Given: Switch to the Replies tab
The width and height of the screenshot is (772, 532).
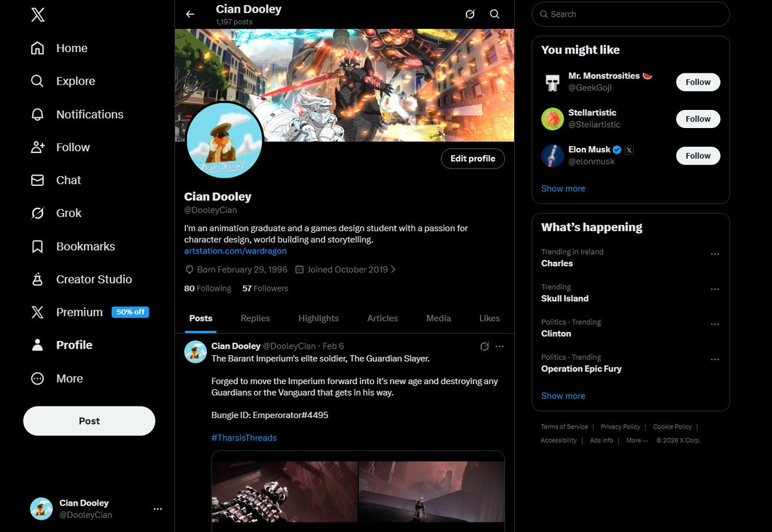Looking at the screenshot, I should [x=255, y=318].
